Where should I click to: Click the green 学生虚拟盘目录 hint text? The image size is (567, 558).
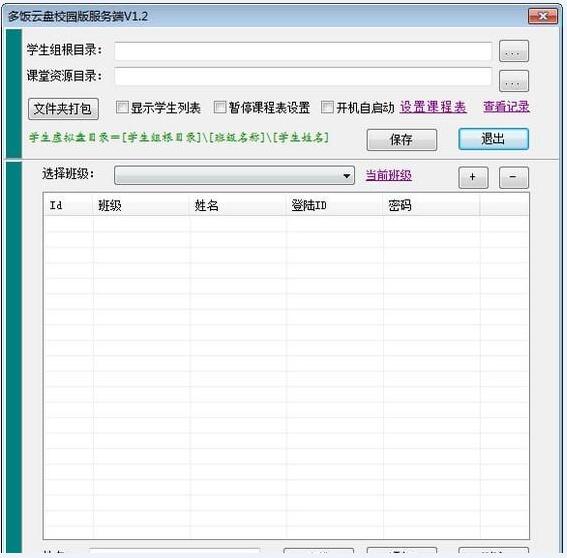click(179, 137)
